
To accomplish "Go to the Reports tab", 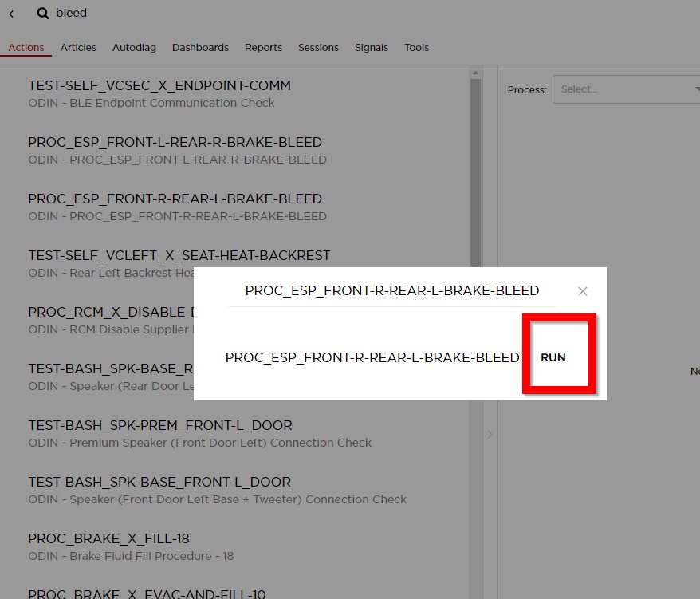I will click(x=263, y=47).
